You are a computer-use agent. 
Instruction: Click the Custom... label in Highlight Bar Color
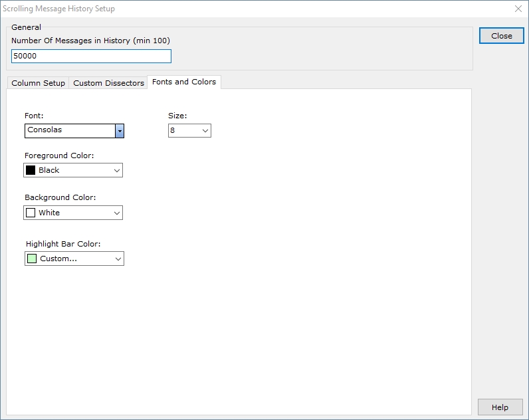[x=58, y=259]
